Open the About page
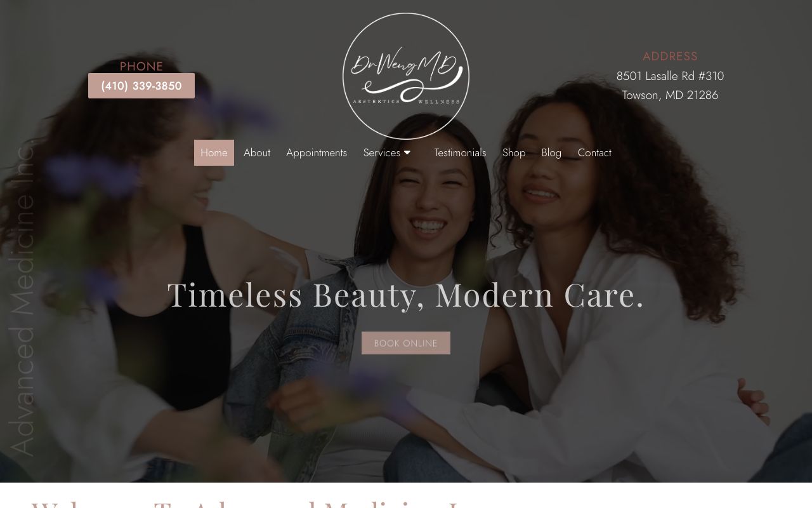This screenshot has height=508, width=812. [x=257, y=152]
